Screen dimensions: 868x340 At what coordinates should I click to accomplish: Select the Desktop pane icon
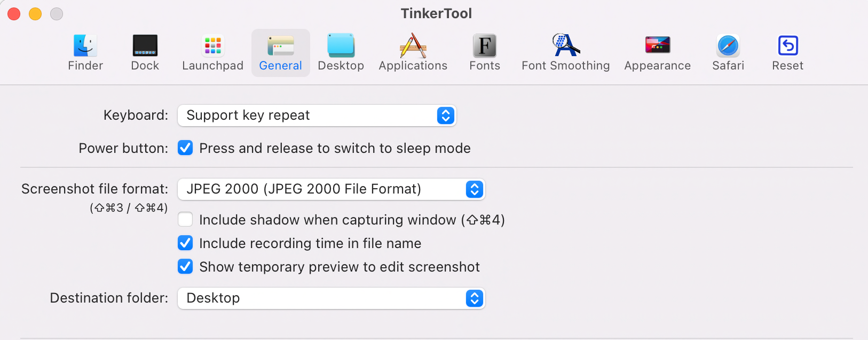[x=341, y=46]
